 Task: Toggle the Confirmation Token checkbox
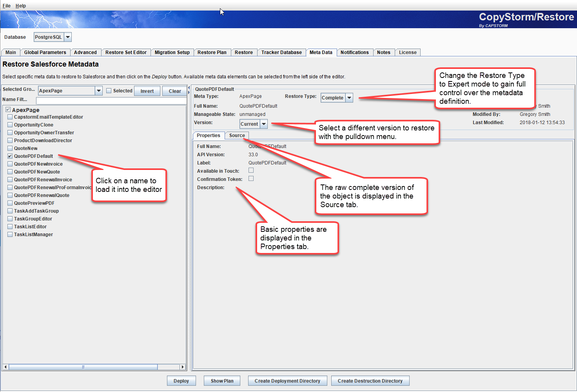(x=251, y=179)
